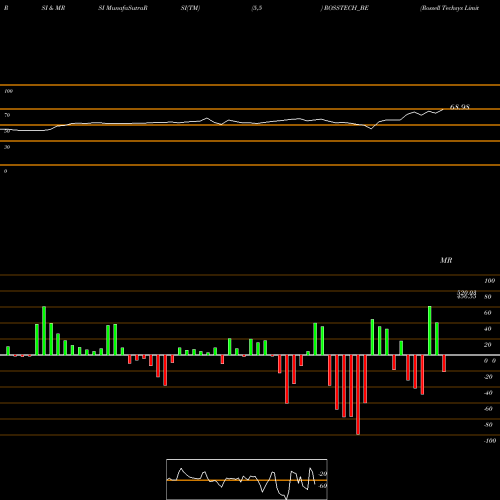
Task: Click the 60 label on MR axis
Action: tap(488, 313)
